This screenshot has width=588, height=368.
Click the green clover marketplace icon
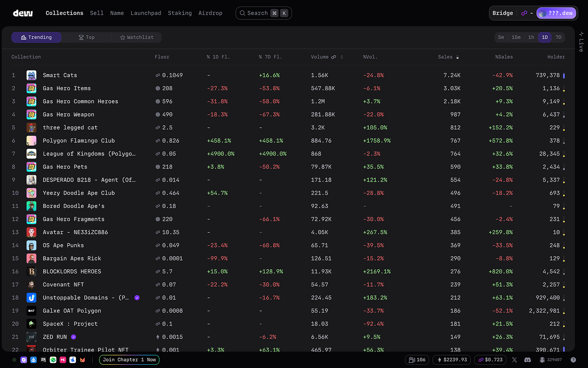tap(53, 360)
